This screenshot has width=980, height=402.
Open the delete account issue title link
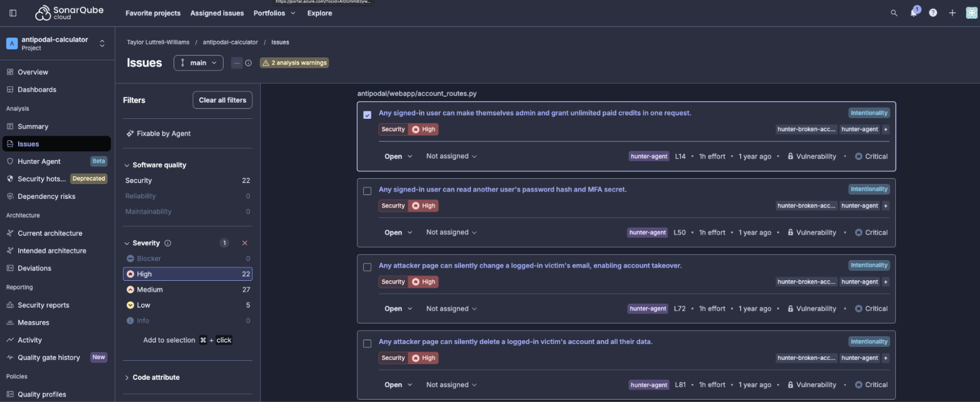tap(515, 342)
